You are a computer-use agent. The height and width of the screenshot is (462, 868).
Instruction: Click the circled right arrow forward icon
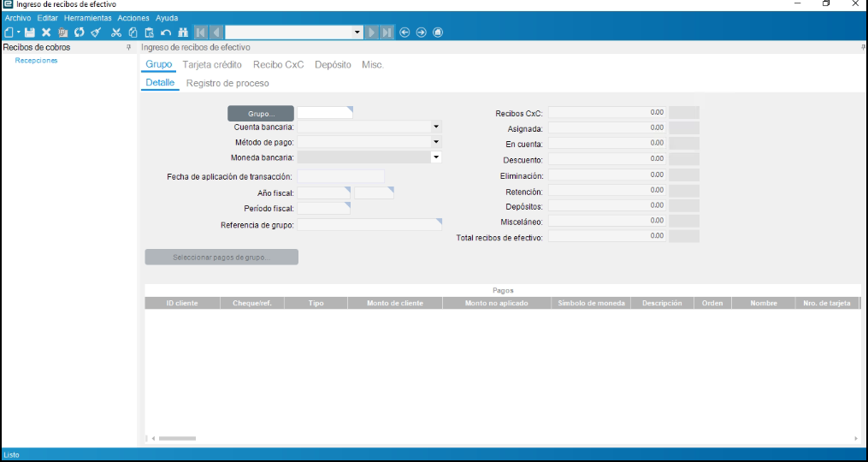422,33
